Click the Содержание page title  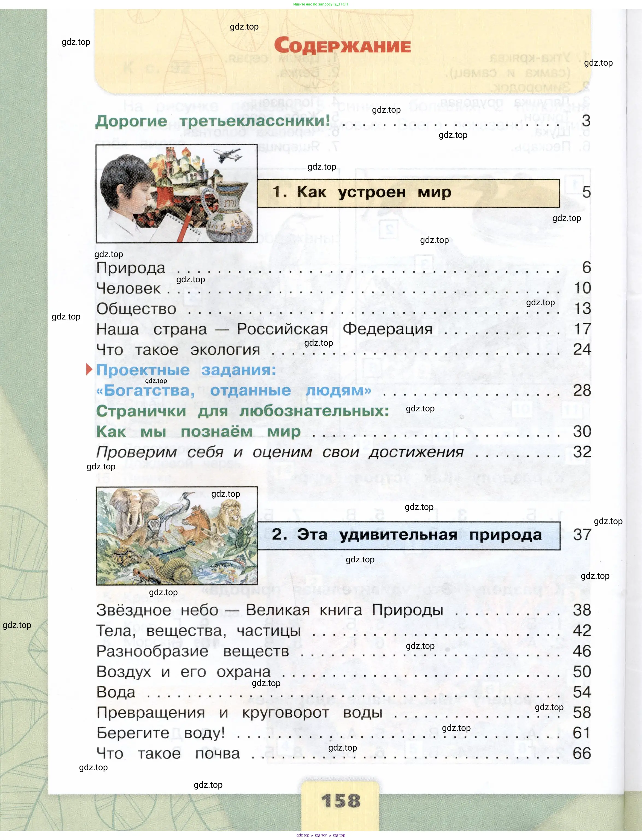(342, 45)
